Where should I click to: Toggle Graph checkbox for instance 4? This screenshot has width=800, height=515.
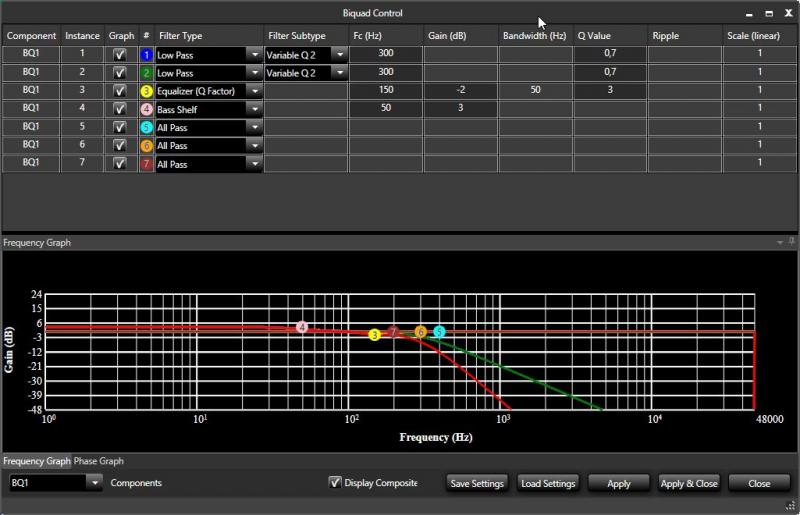[120, 109]
